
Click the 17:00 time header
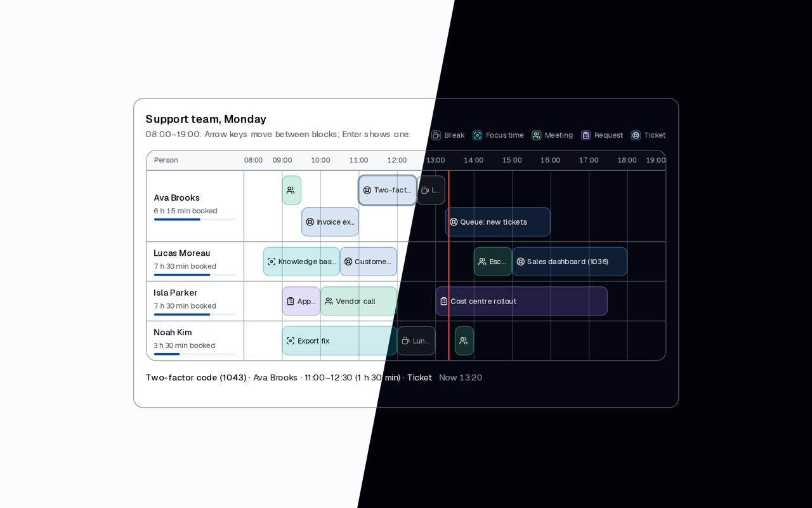click(x=589, y=160)
